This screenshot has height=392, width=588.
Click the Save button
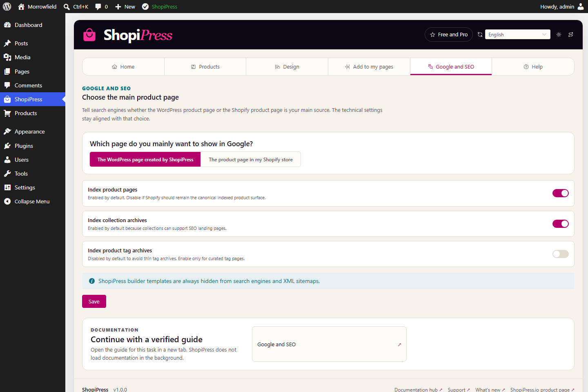[x=94, y=301]
